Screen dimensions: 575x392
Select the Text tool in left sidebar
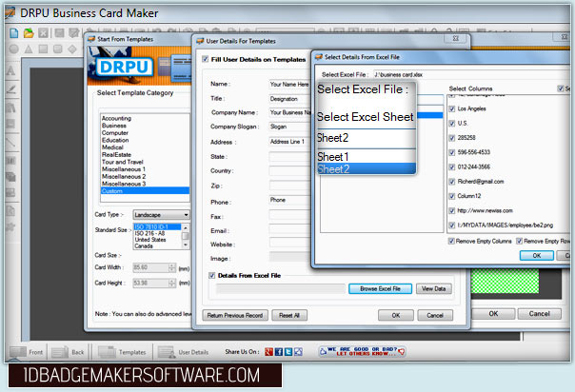(11, 70)
